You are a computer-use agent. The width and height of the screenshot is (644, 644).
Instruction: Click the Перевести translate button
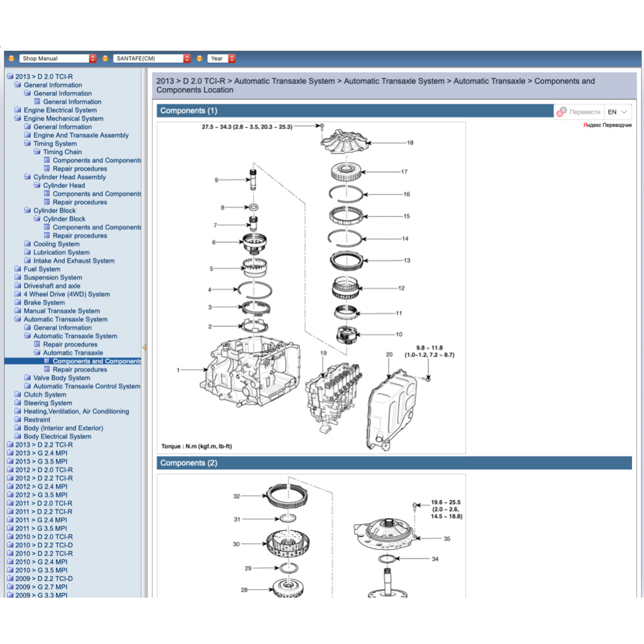585,112
